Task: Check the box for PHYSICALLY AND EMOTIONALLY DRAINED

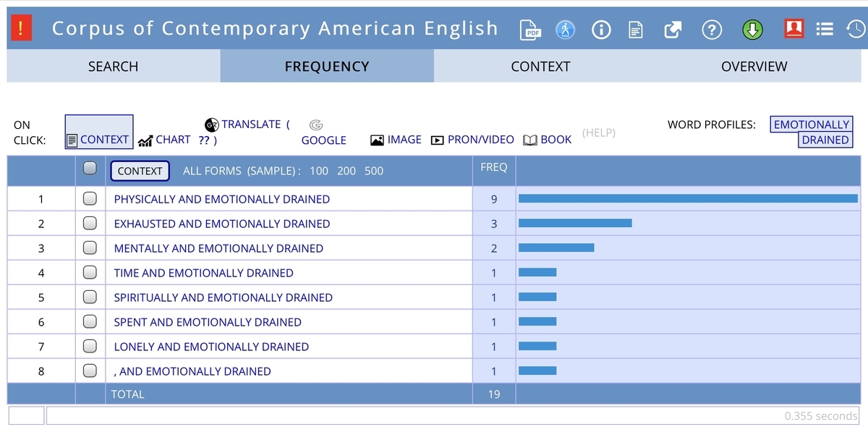Action: (90, 198)
